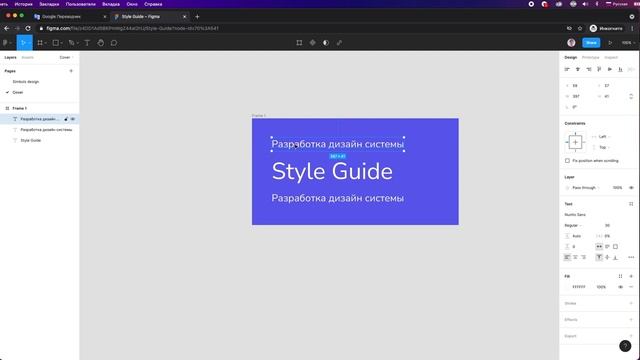
Task: Add a new page with the plus icon
Action: click(71, 71)
